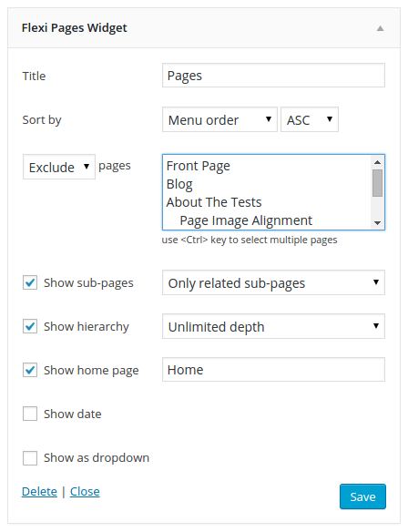The image size is (408, 532).
Task: Enable the Show date checkbox
Action: coord(30,414)
